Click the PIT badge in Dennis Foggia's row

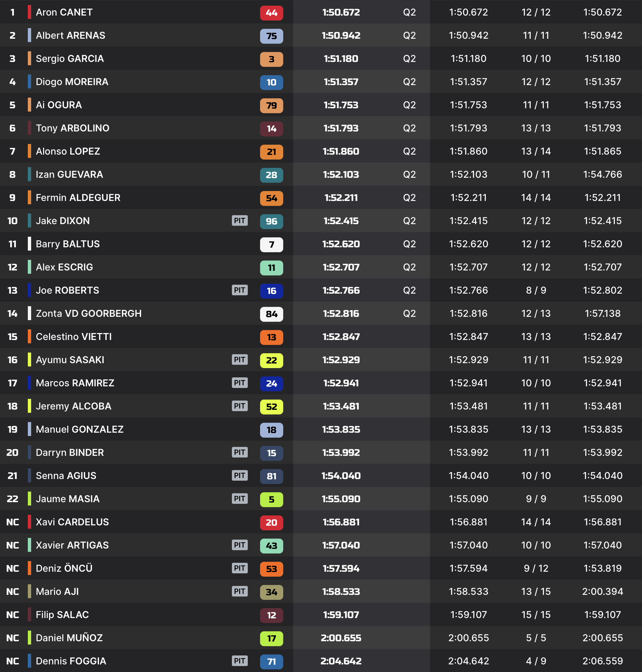point(240,661)
